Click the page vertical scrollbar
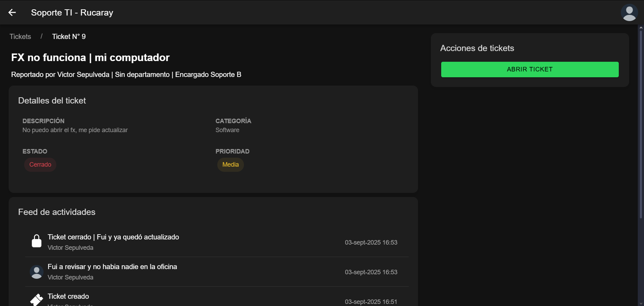This screenshot has height=306, width=644. click(641, 124)
